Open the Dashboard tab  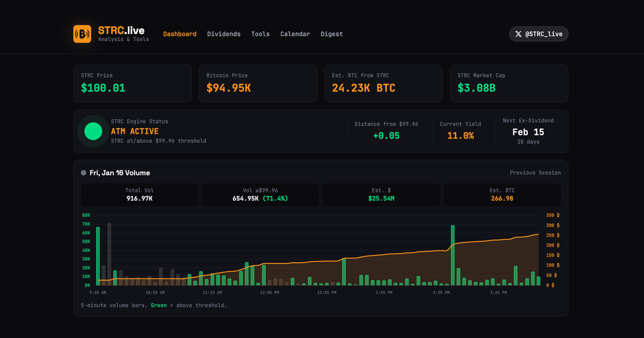[x=180, y=34]
